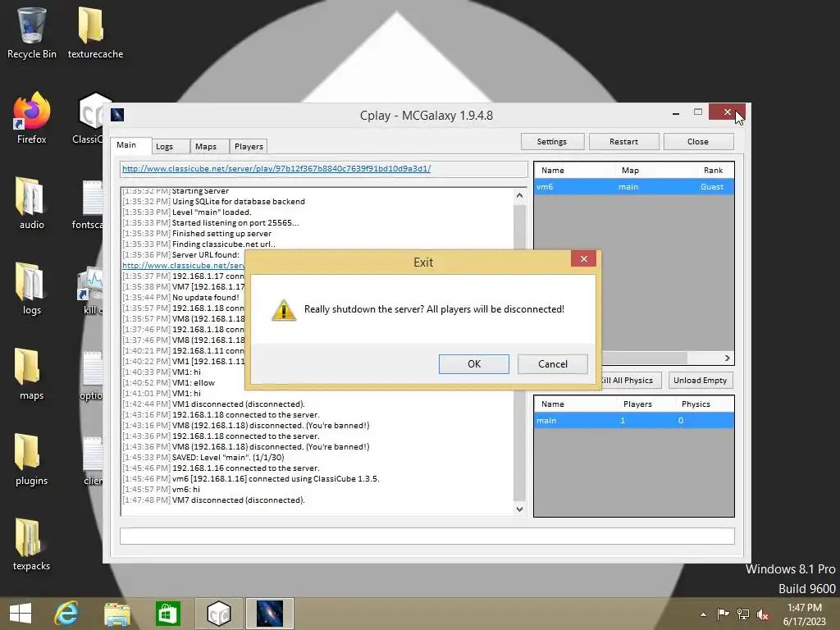Switch to ClassiCube taskbar app
The image size is (840, 630).
(x=218, y=614)
